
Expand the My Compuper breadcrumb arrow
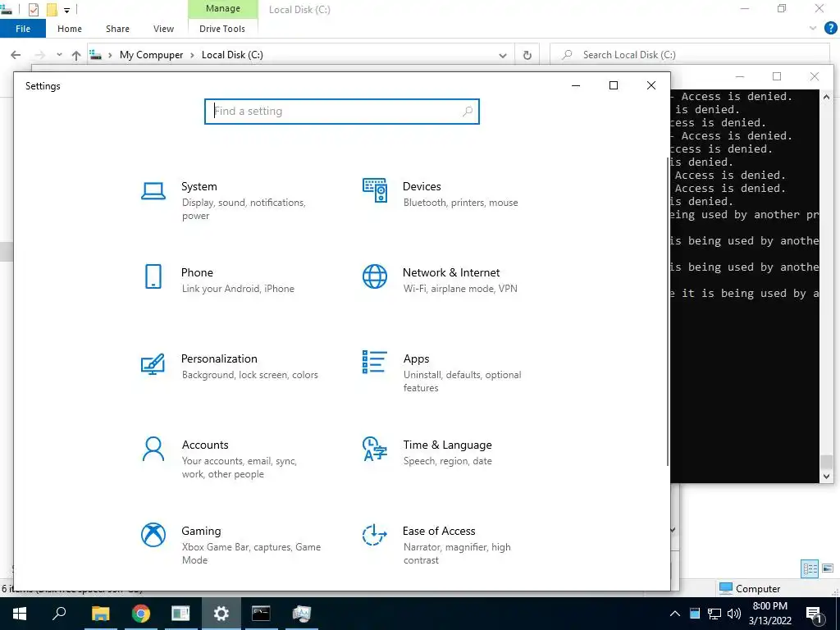point(192,55)
